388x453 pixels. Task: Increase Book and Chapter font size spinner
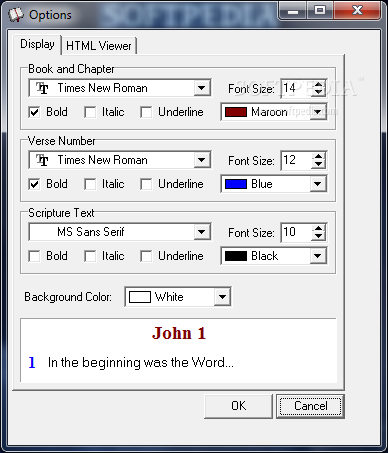pyautogui.click(x=319, y=84)
